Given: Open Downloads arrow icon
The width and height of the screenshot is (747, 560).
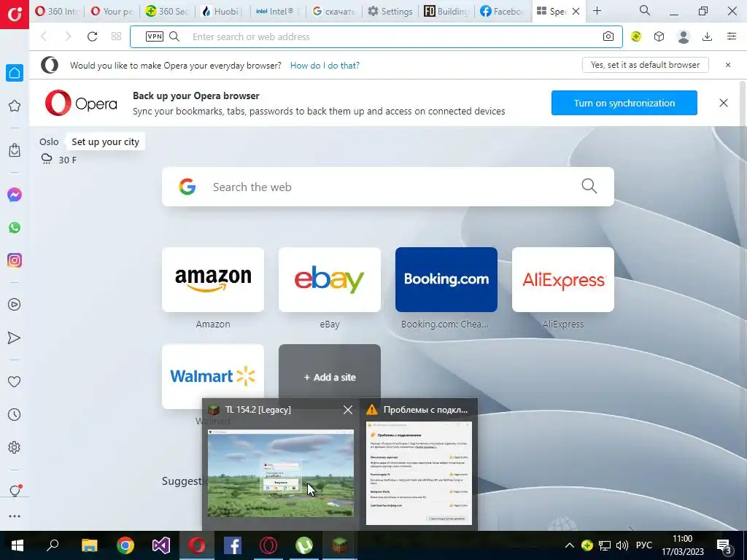Looking at the screenshot, I should tap(708, 36).
